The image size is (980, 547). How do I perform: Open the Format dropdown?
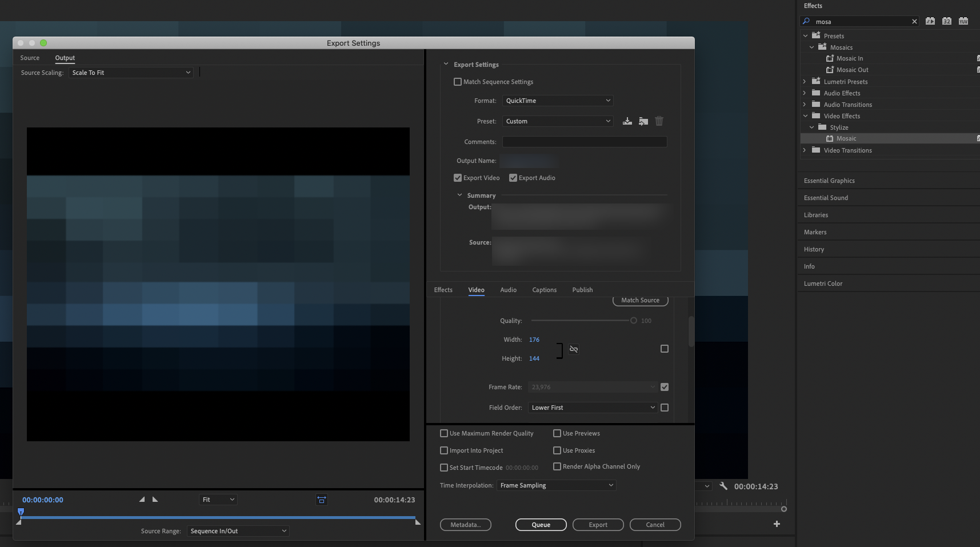557,100
